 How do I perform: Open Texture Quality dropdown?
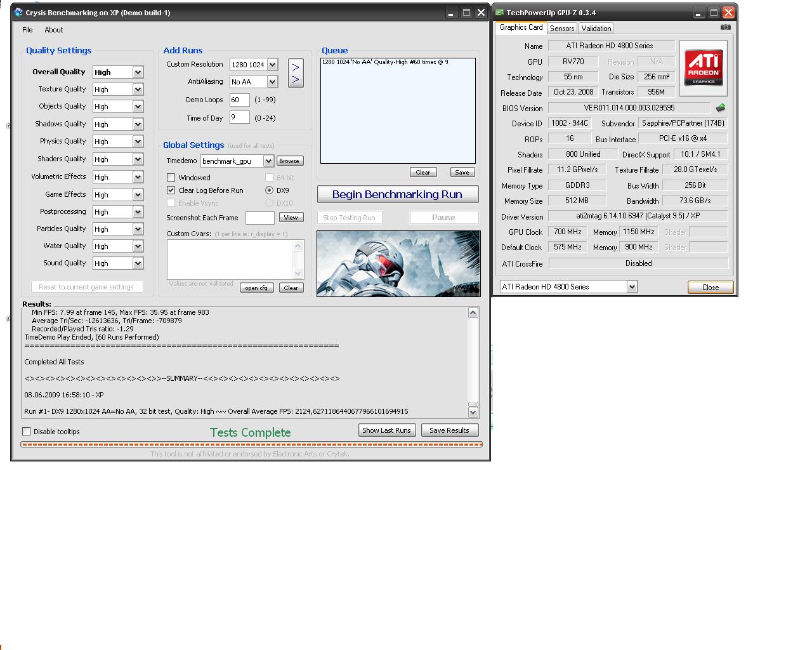138,90
